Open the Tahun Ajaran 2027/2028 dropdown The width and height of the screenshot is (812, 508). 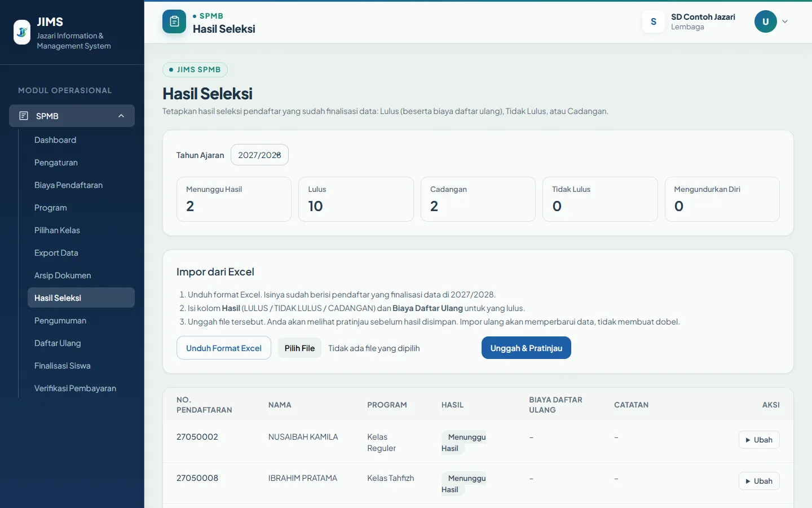259,155
